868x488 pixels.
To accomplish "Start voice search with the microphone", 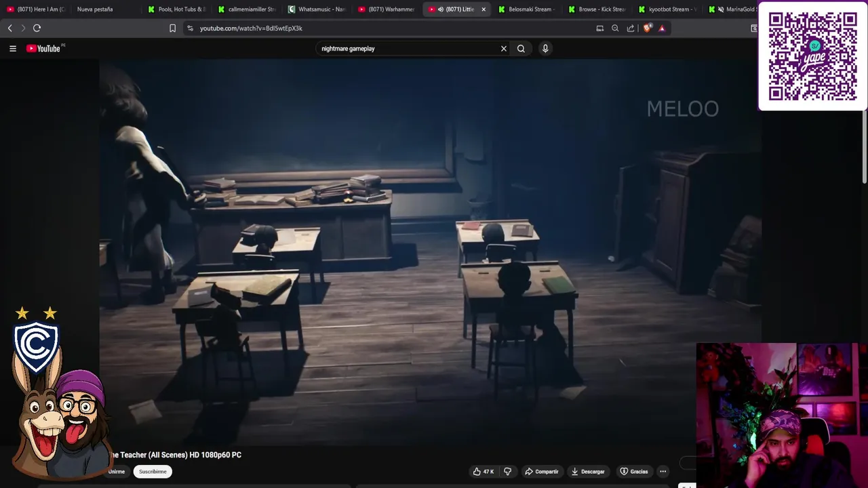I will point(545,48).
